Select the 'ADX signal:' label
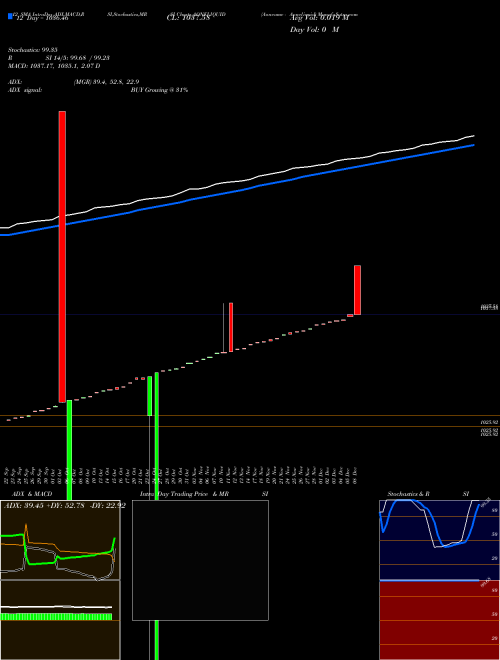 point(25,90)
